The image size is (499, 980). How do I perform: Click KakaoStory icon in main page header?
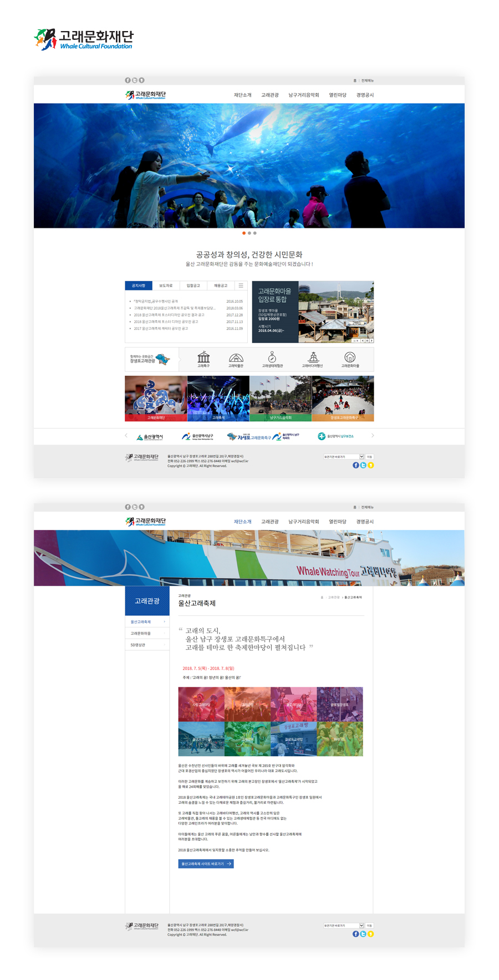141,80
